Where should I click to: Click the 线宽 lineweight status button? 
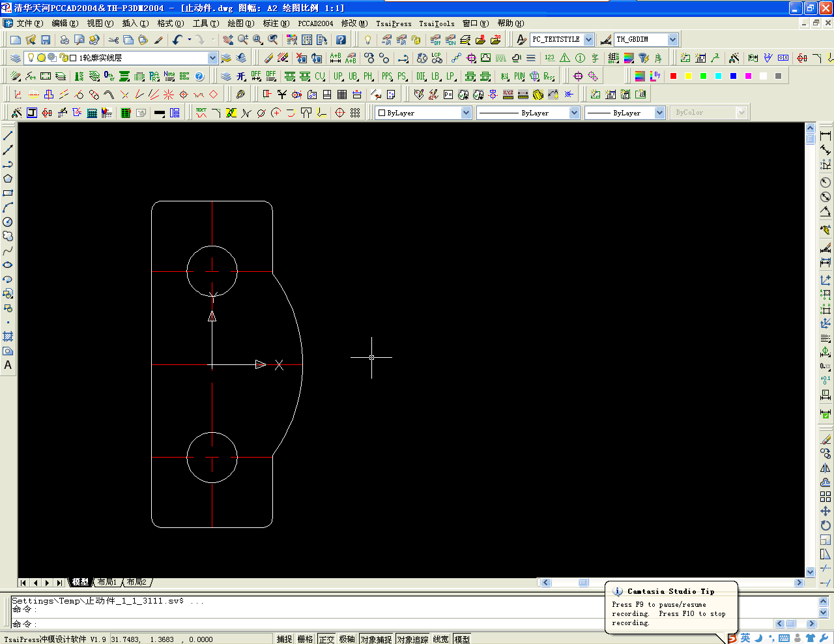(x=441, y=639)
